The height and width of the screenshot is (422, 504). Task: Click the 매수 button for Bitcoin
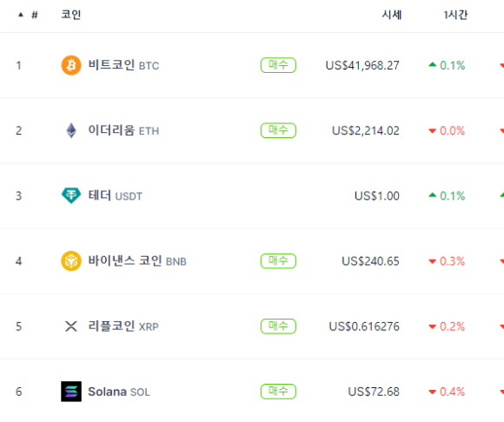coord(278,65)
